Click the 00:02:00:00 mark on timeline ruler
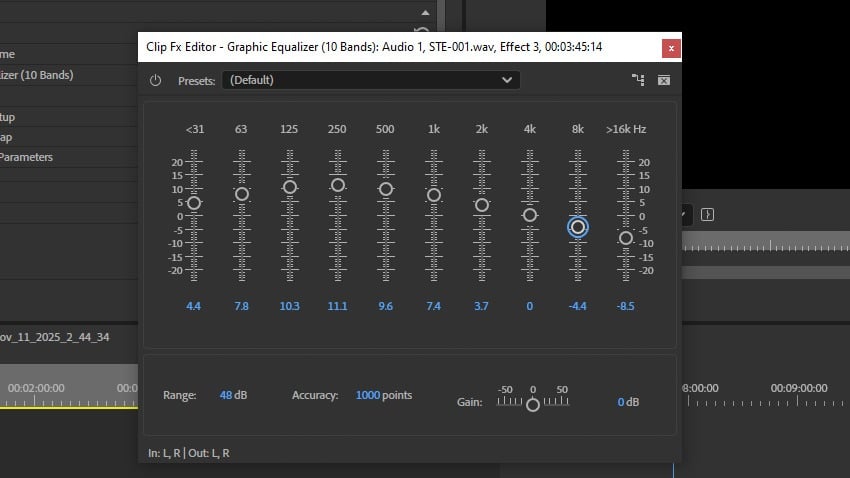Image resolution: width=850 pixels, height=478 pixels. pos(36,387)
